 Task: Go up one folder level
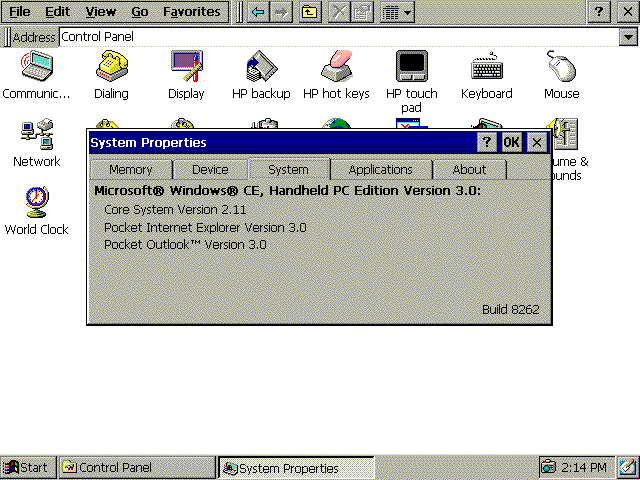(x=310, y=12)
